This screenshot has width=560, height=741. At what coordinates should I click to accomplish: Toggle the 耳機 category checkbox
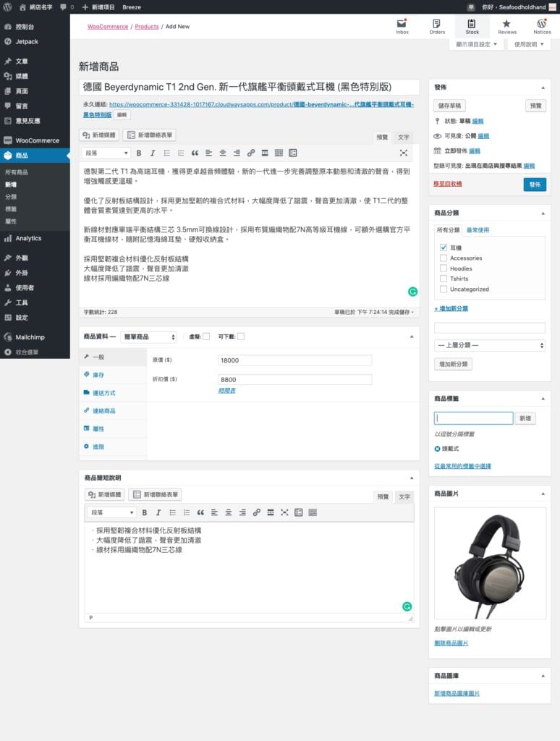444,247
